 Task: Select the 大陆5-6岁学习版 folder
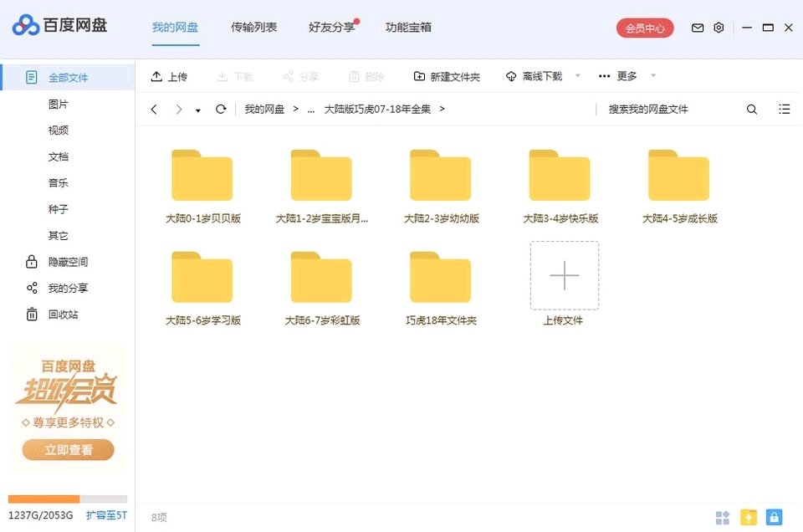coord(202,287)
